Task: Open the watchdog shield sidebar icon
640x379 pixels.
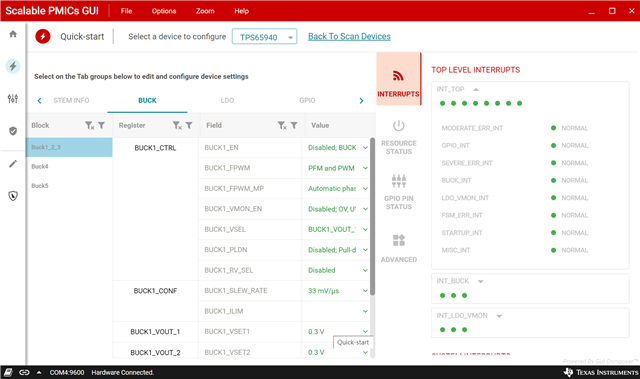Action: (x=13, y=196)
